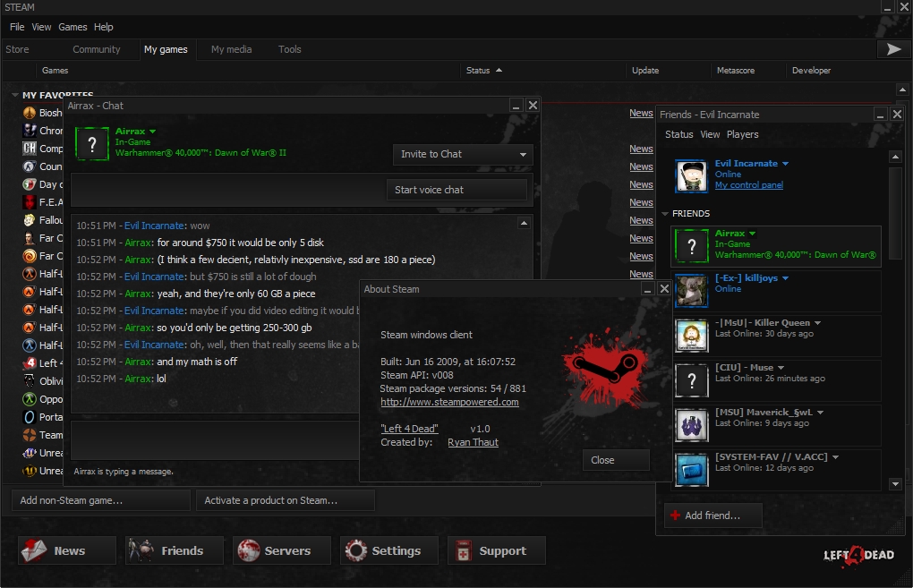This screenshot has width=913, height=588.
Task: Open the -|MsU|- Killer Queen dropdown arrow
Action: [817, 323]
